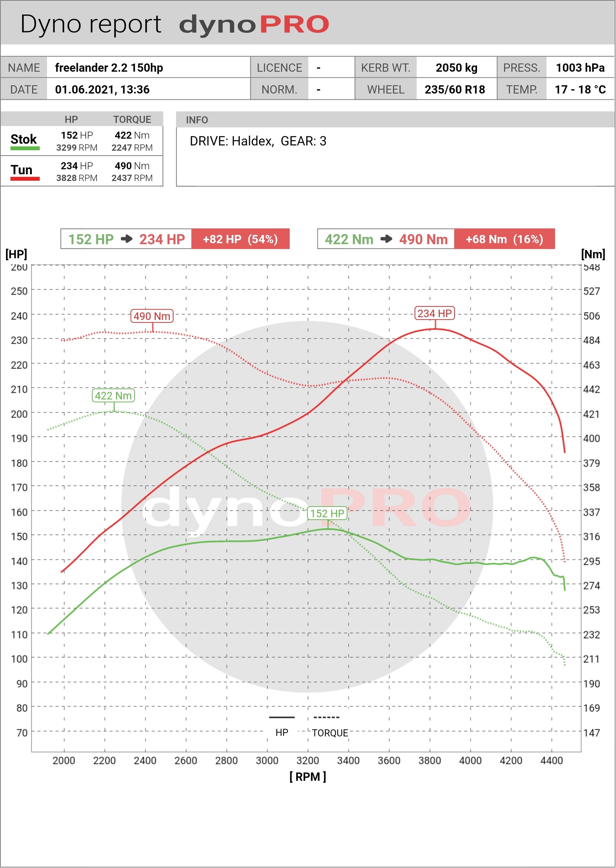
Task: Click the red Tun color bar
Action: pyautogui.click(x=25, y=179)
